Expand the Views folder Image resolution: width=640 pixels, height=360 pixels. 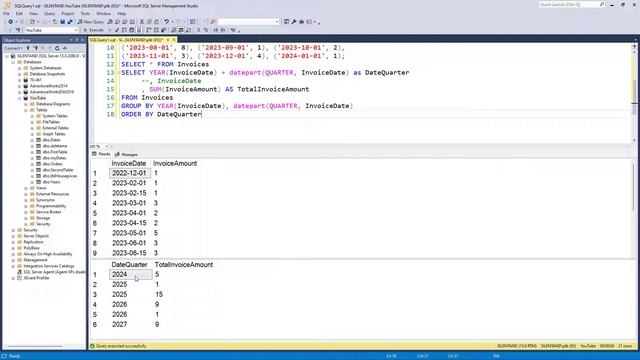point(26,188)
